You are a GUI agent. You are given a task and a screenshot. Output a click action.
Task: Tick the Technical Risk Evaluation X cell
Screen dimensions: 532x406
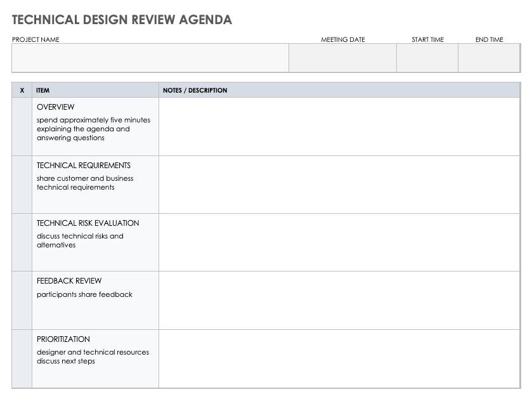[22, 242]
